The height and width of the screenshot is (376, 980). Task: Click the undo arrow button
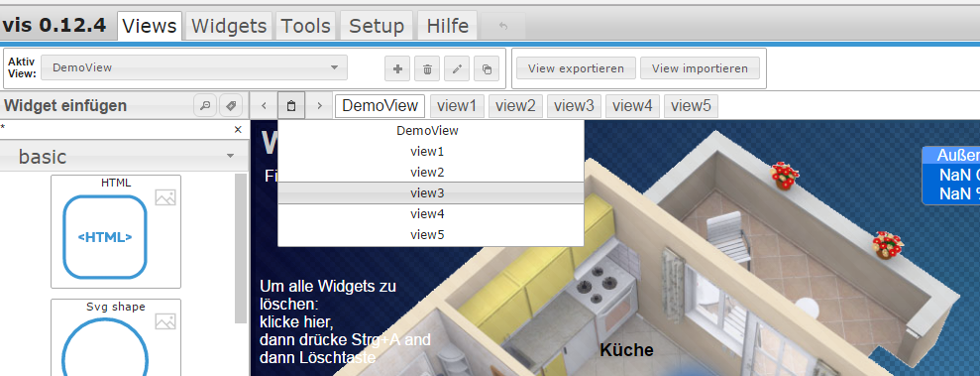(x=503, y=26)
